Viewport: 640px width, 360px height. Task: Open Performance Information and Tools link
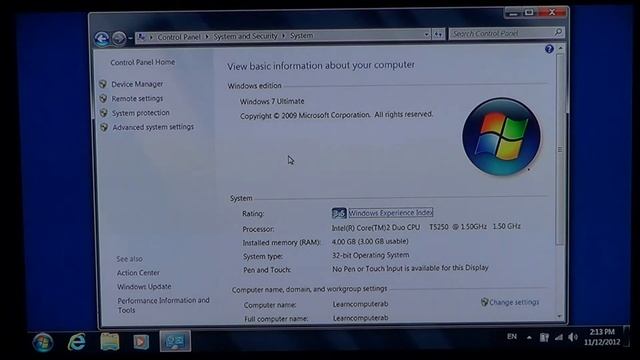[163, 305]
